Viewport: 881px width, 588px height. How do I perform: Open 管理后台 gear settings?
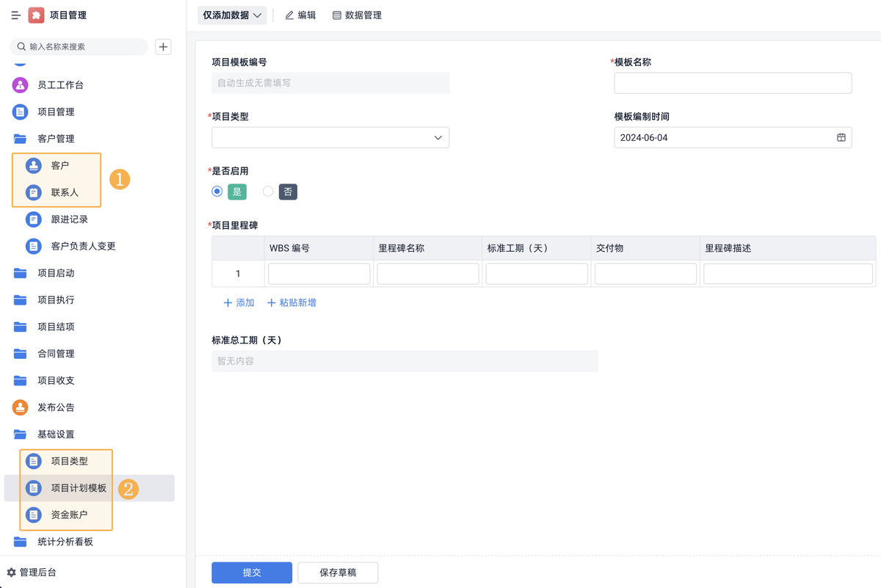tap(12, 573)
